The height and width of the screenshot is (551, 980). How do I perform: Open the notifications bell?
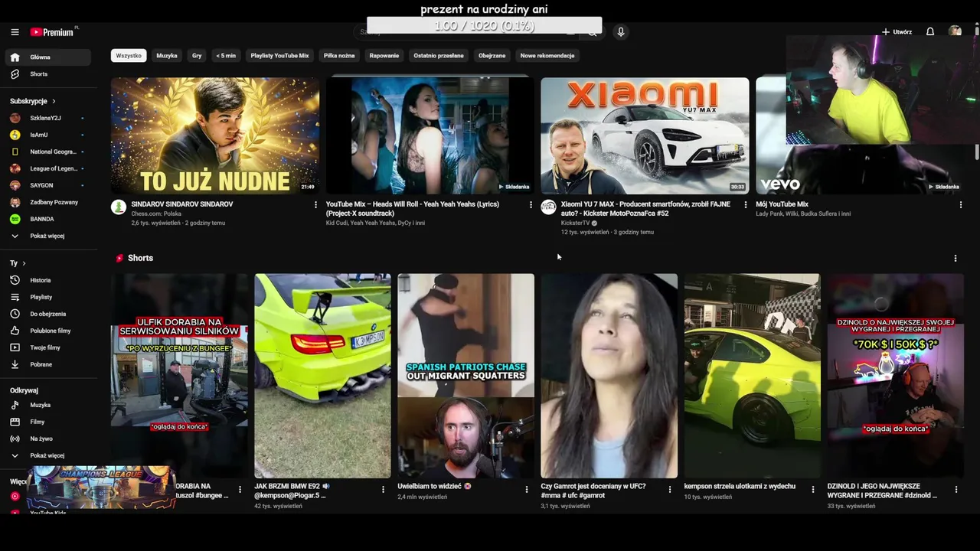tap(930, 32)
